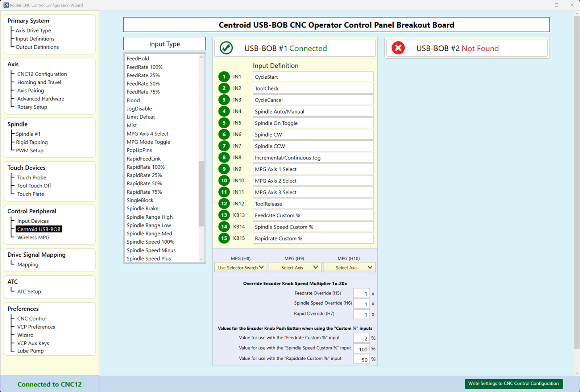
Task: Click the green number 15 circle for KB15
Action: (x=224, y=238)
